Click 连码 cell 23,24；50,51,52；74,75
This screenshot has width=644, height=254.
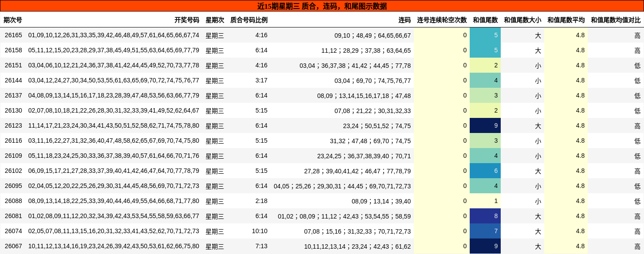377,125
